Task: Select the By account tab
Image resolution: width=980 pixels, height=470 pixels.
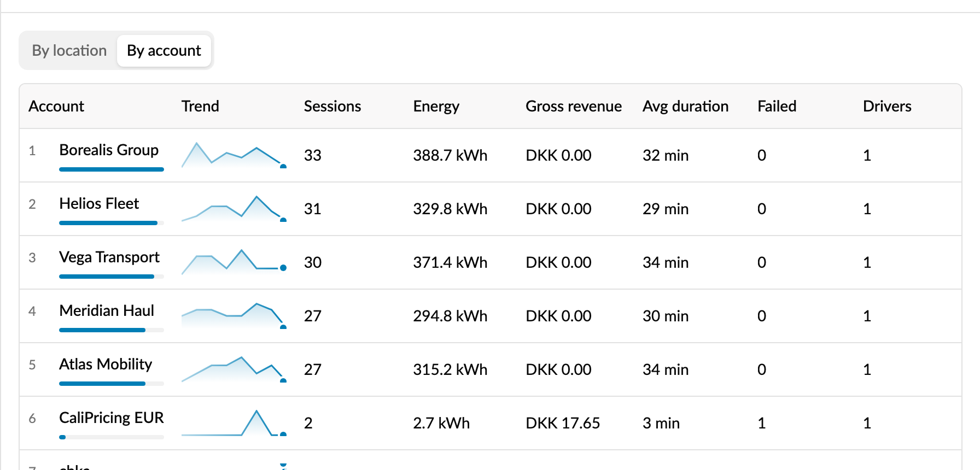Action: (164, 51)
